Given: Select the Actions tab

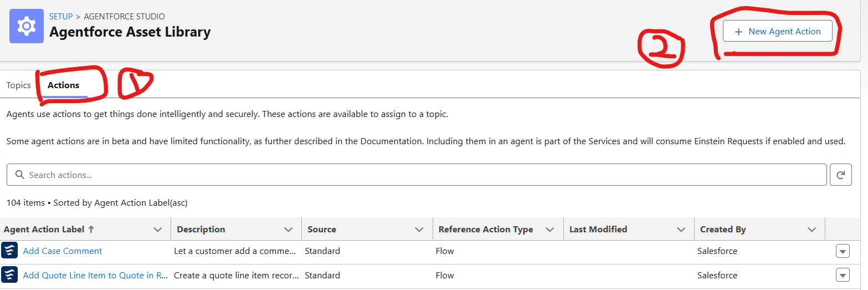Looking at the screenshot, I should pos(63,85).
